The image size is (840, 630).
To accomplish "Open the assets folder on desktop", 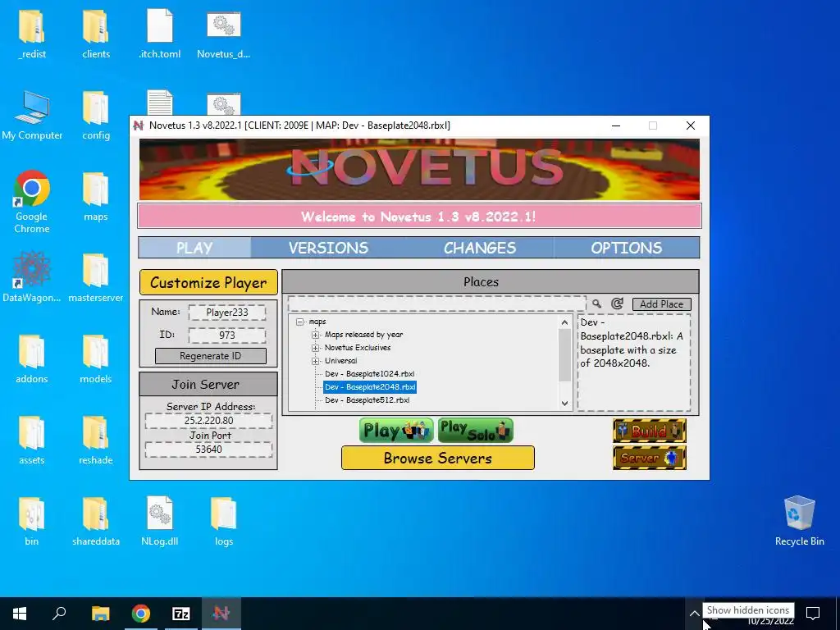I will click(x=32, y=440).
